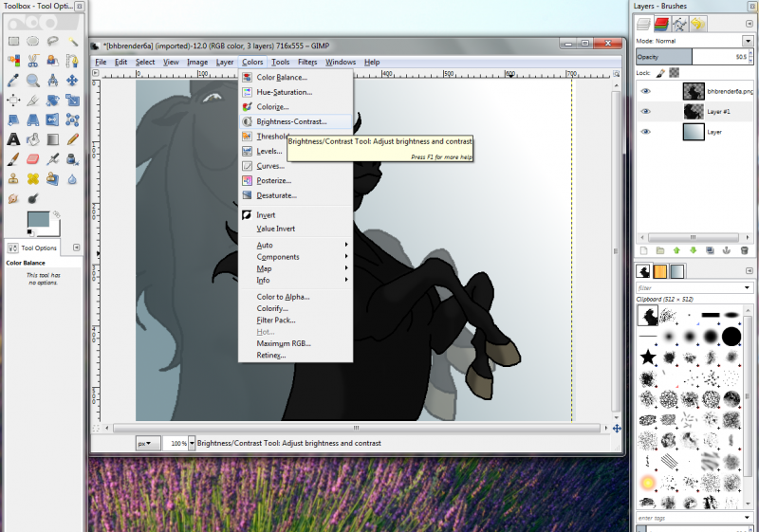Select the Paths tool
This screenshot has width=759, height=532.
coord(73,61)
